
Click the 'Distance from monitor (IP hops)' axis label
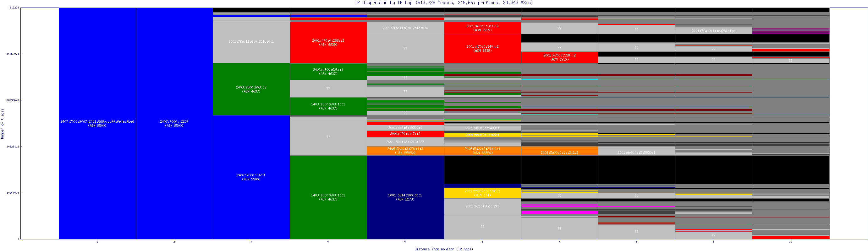[444, 249]
